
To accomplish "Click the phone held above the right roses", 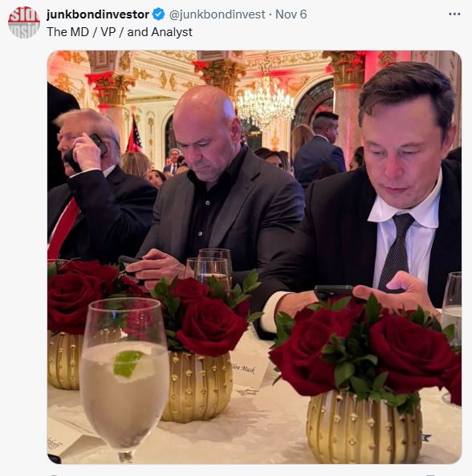I will [334, 291].
